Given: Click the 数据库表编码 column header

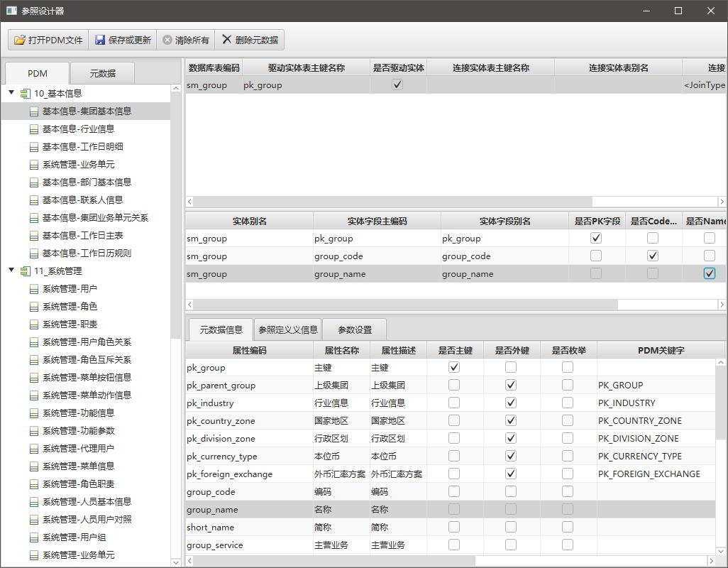Looking at the screenshot, I should click(x=214, y=68).
